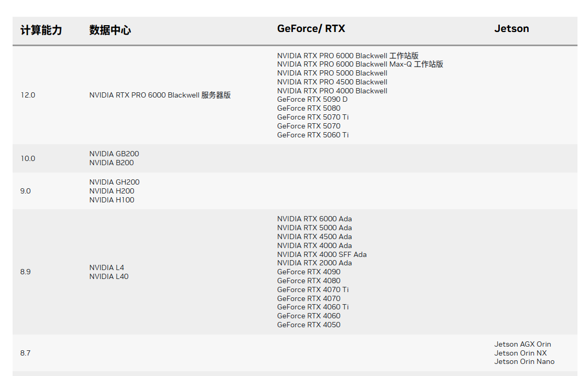Click GeForce RTX 4060 entry
This screenshot has width=588, height=376.
pyautogui.click(x=309, y=316)
